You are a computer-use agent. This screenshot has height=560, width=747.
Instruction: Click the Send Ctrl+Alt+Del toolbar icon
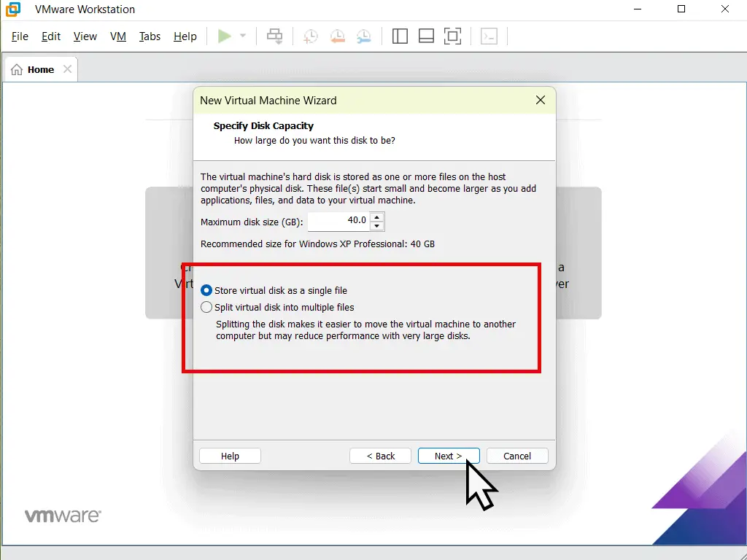pos(274,36)
